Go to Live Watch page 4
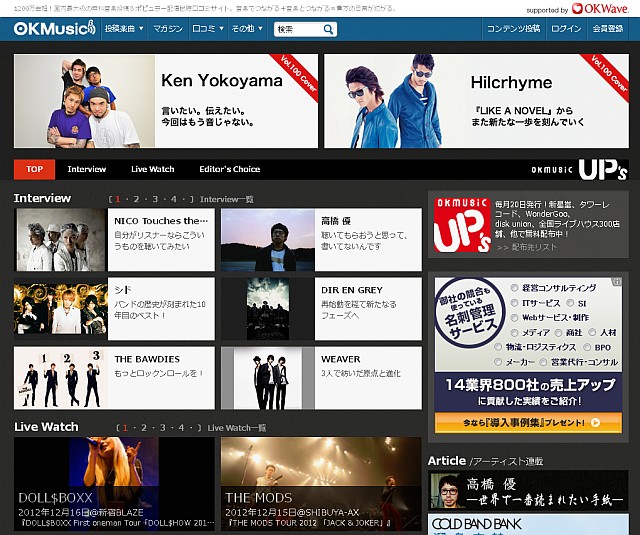 pyautogui.click(x=181, y=428)
